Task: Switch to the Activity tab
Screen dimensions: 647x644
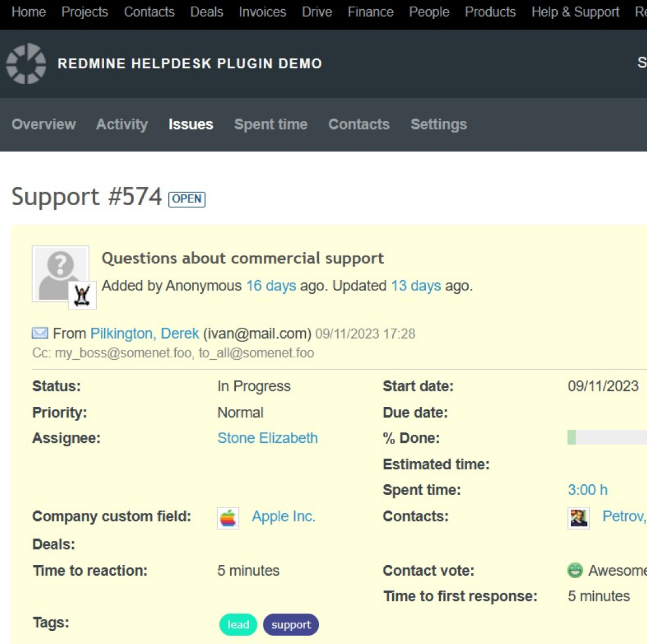Action: coord(121,124)
